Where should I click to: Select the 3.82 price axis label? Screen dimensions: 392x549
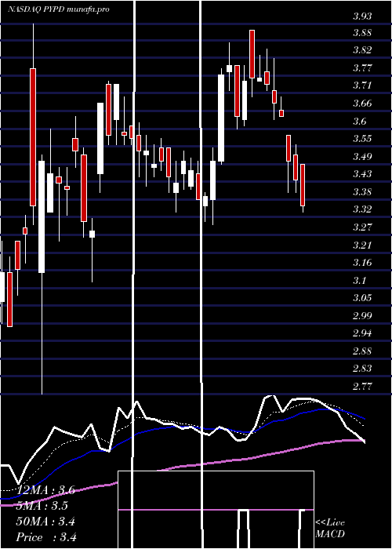pyautogui.click(x=362, y=50)
